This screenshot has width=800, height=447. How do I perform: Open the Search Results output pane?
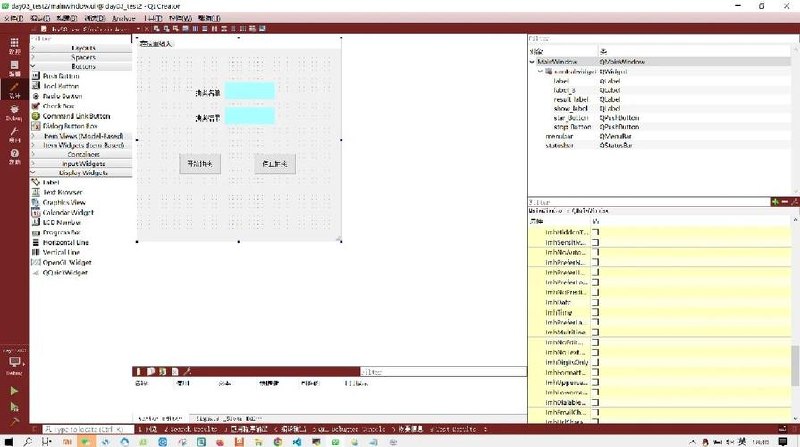[190, 429]
